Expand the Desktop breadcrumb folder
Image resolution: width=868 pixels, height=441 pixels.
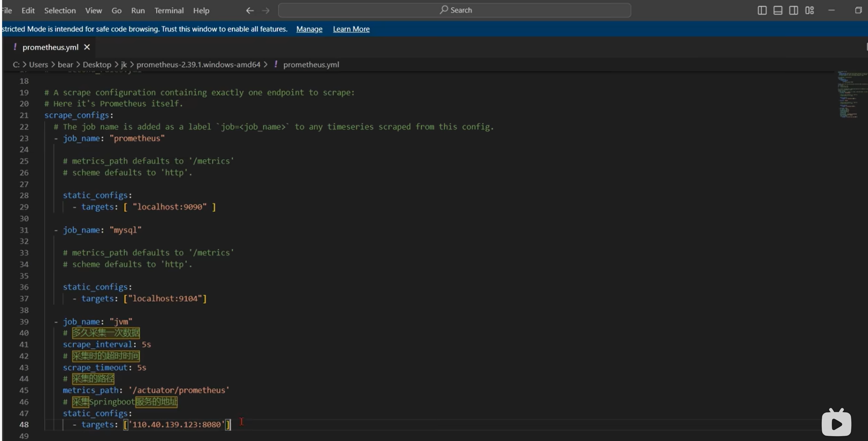click(97, 64)
